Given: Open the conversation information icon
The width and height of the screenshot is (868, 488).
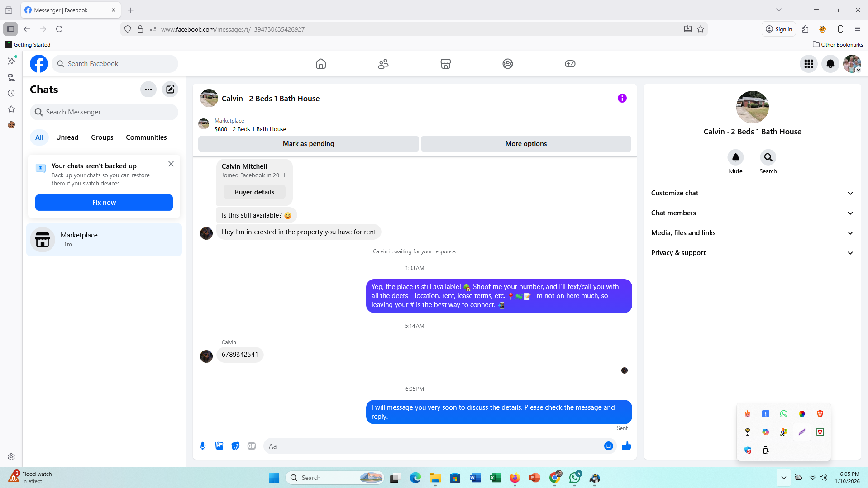Looking at the screenshot, I should 622,98.
